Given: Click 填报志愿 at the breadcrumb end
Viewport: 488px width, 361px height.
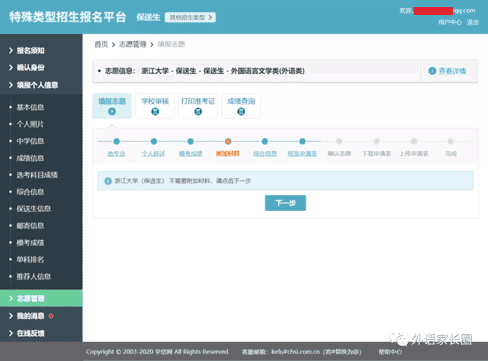Looking at the screenshot, I should point(171,44).
